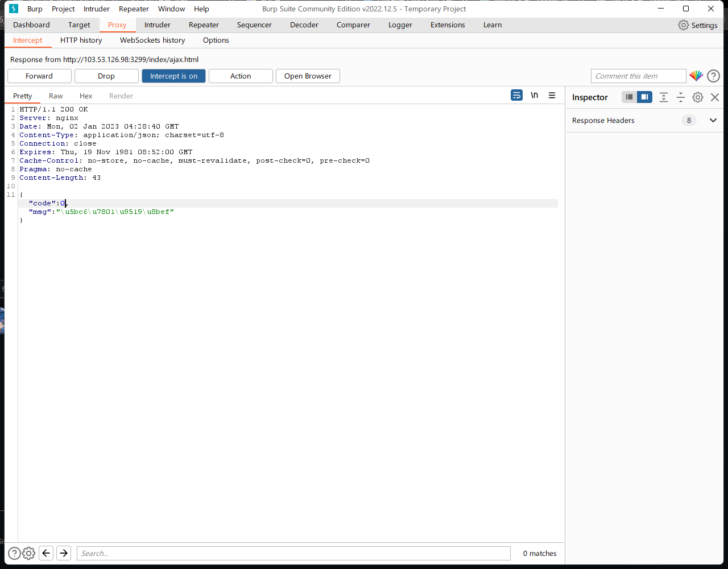Screen dimensions: 728x569
Task: Click the help icon near the search bar
Action: [x=14, y=553]
